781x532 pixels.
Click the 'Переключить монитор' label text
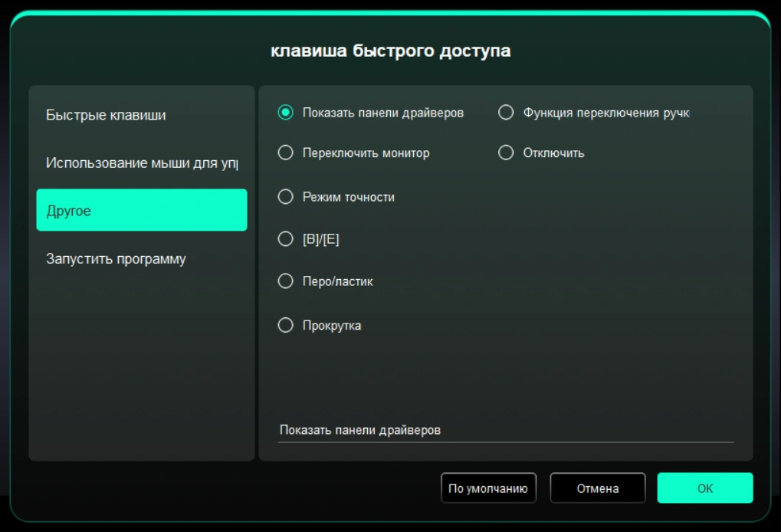click(x=366, y=153)
